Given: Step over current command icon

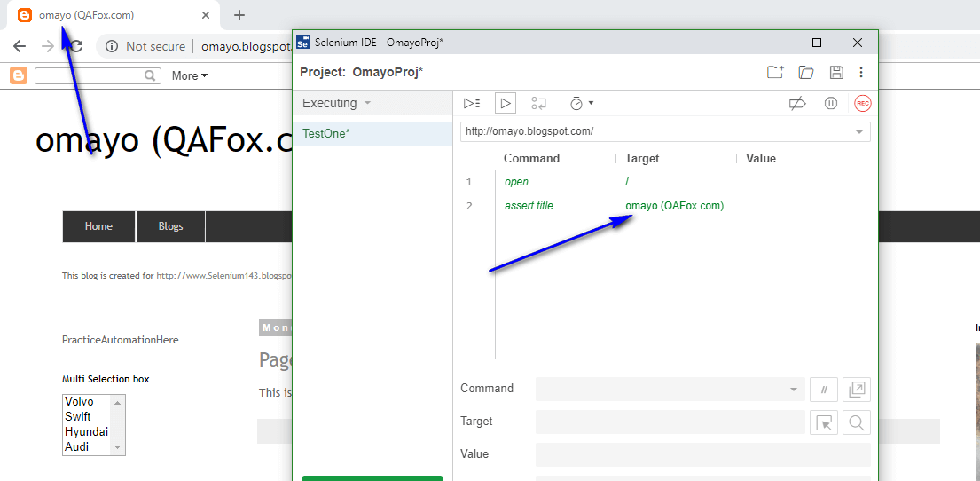Looking at the screenshot, I should [x=538, y=103].
